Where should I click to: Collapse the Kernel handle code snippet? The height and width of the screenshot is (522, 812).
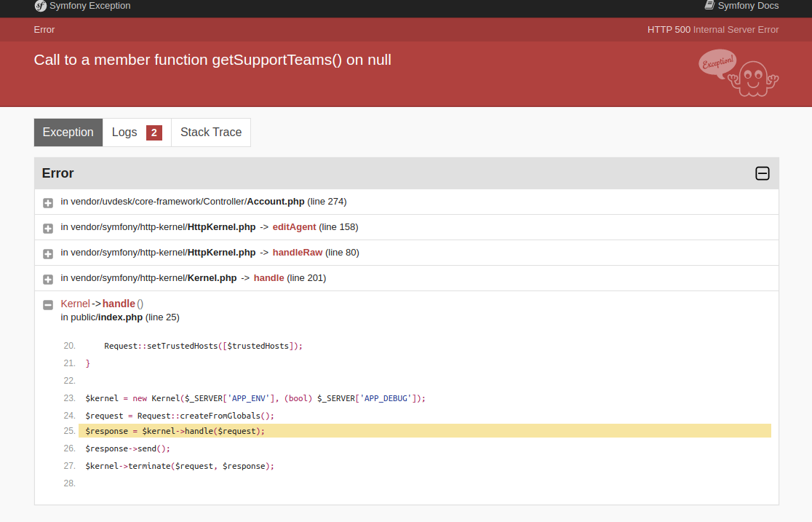point(47,304)
